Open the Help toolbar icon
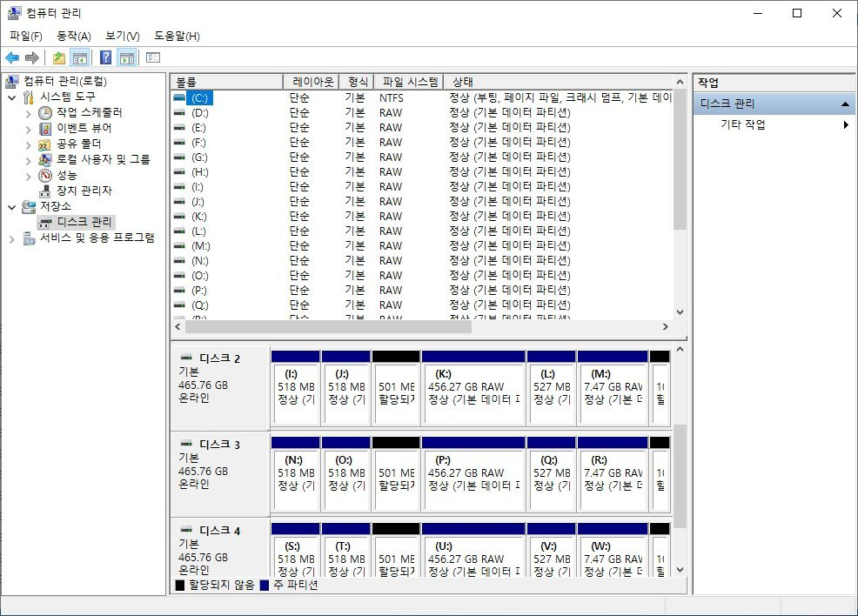 (x=105, y=57)
